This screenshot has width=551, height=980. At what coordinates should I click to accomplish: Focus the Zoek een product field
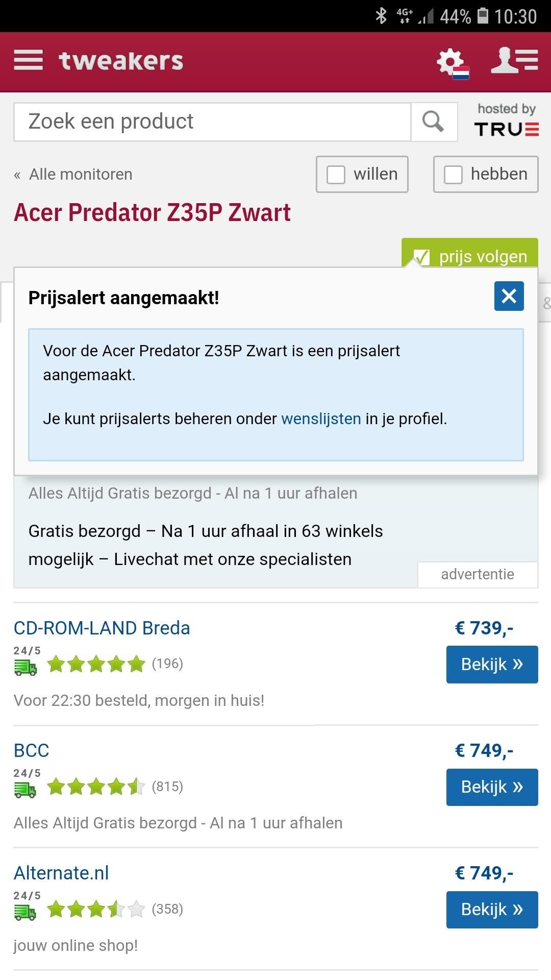(x=212, y=122)
